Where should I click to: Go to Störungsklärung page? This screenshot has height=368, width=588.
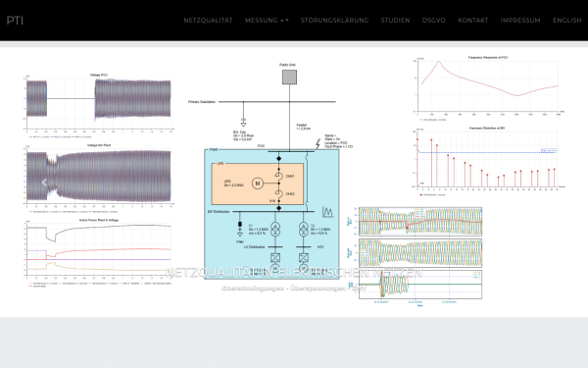[x=334, y=21]
